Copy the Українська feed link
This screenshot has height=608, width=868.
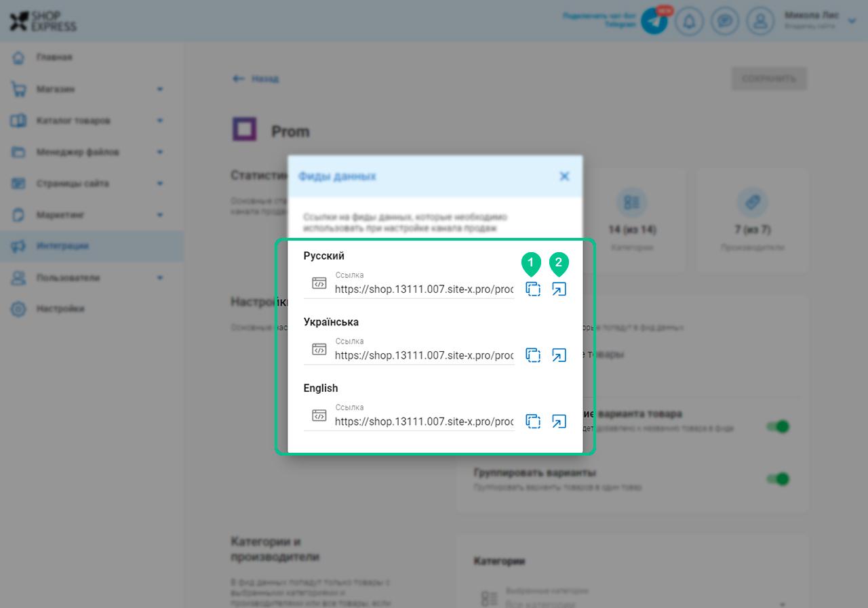tap(533, 355)
